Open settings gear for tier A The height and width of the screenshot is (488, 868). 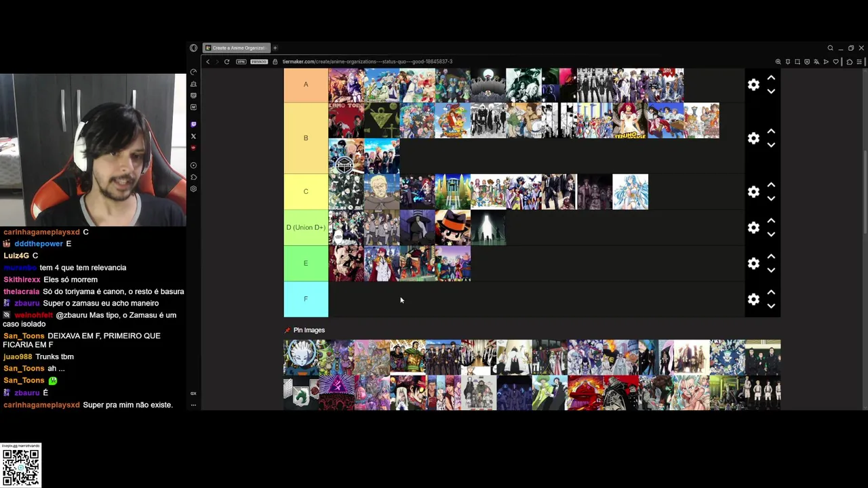tap(753, 85)
